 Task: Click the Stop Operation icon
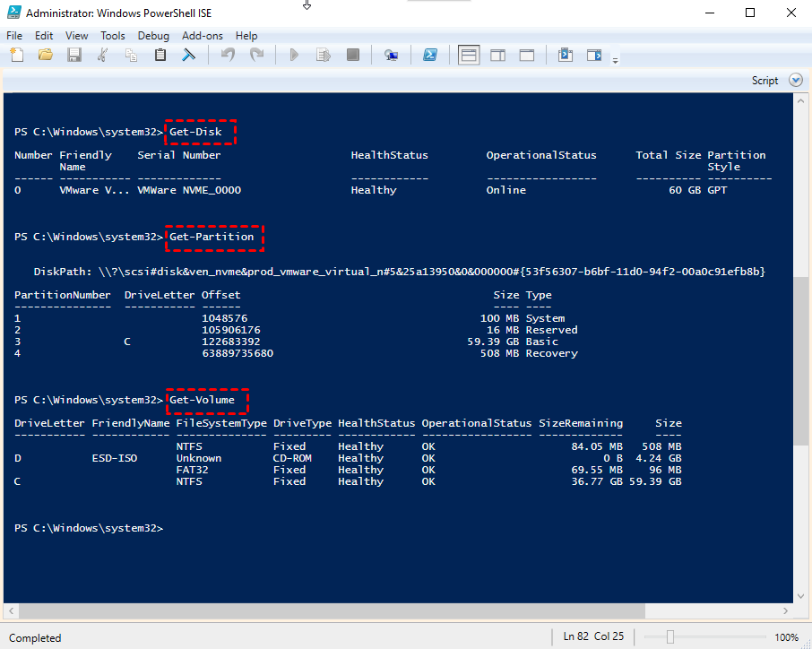pos(353,56)
